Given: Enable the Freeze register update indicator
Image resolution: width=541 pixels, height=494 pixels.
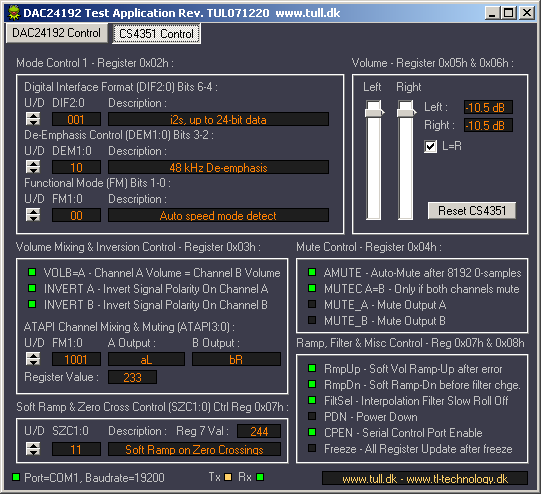Looking at the screenshot, I should tap(312, 448).
